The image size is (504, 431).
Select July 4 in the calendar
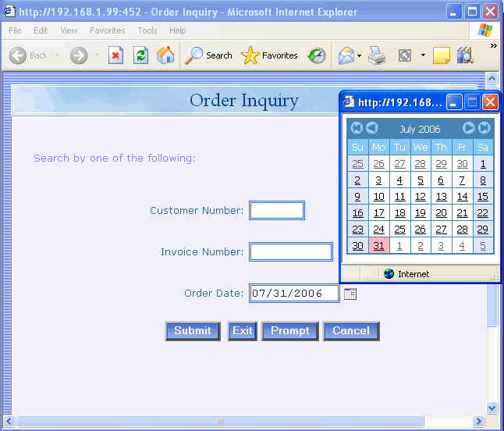tap(399, 180)
